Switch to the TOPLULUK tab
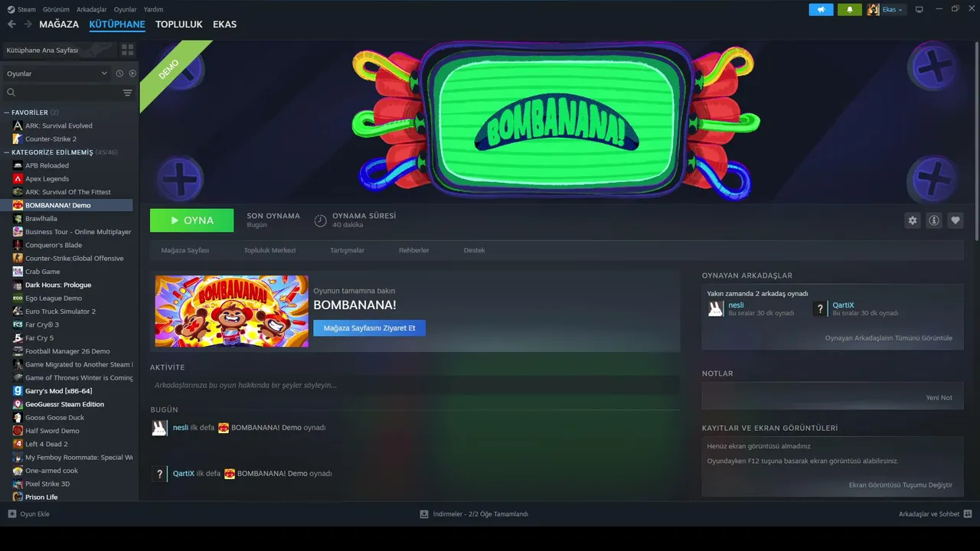980x551 pixels. (179, 24)
